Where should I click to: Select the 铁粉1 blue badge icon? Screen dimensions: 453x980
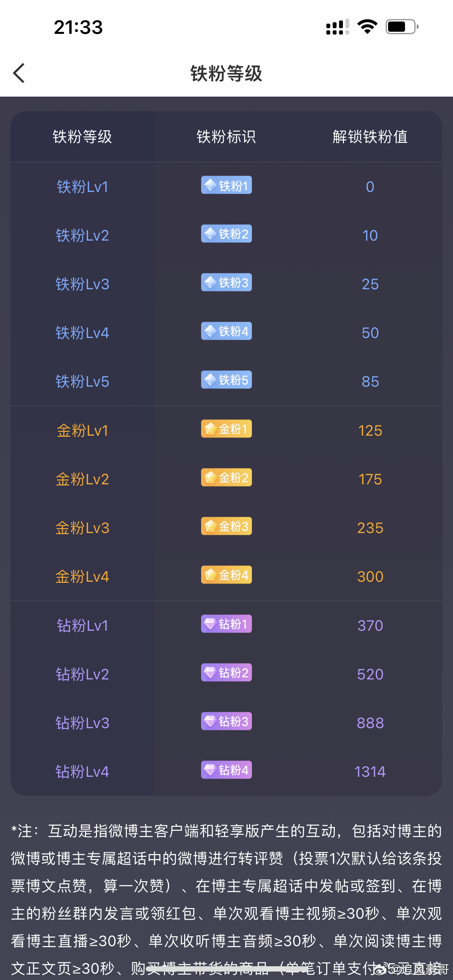pos(226,185)
